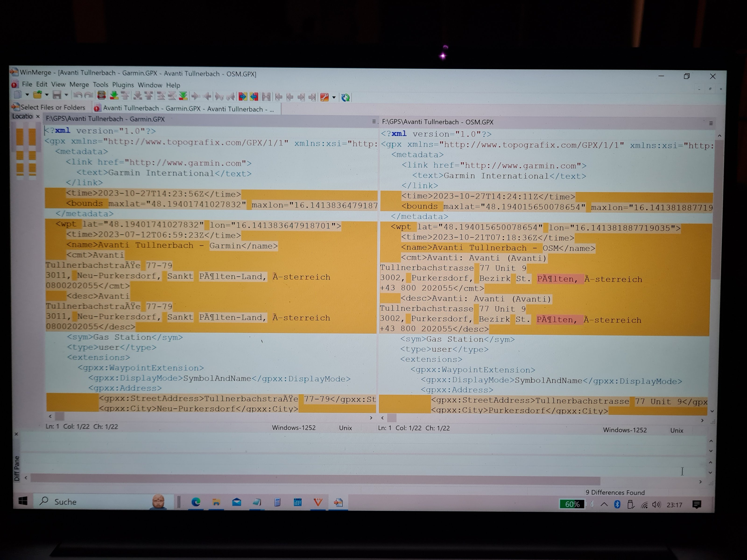Expand the Open icon dropdown arrow
747x560 pixels.
pos(47,95)
